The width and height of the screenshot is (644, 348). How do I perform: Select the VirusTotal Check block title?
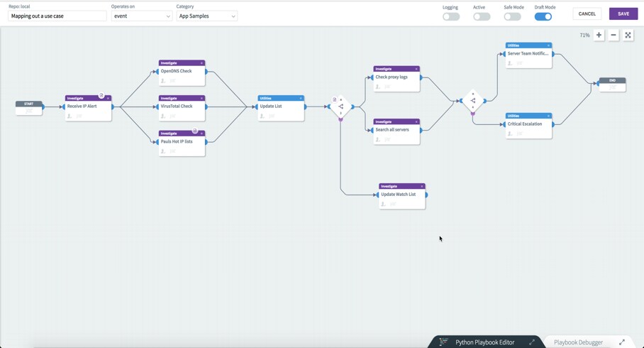(x=177, y=106)
